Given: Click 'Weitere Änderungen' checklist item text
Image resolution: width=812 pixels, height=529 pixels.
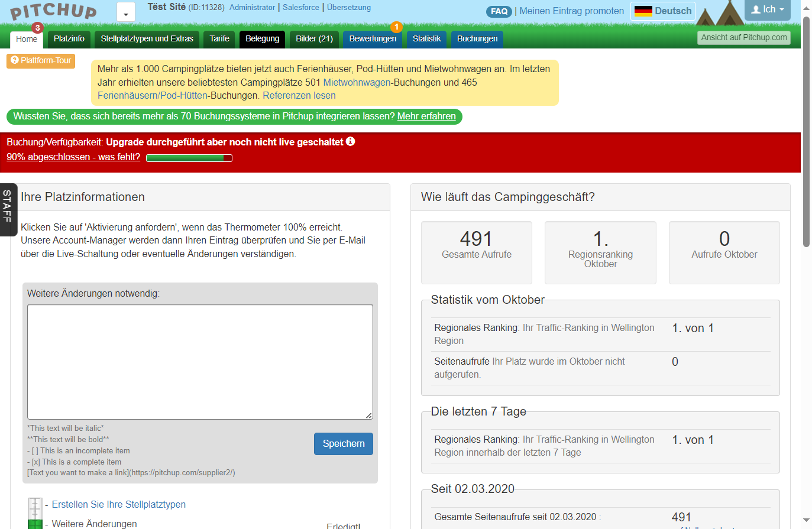Looking at the screenshot, I should 95,524.
